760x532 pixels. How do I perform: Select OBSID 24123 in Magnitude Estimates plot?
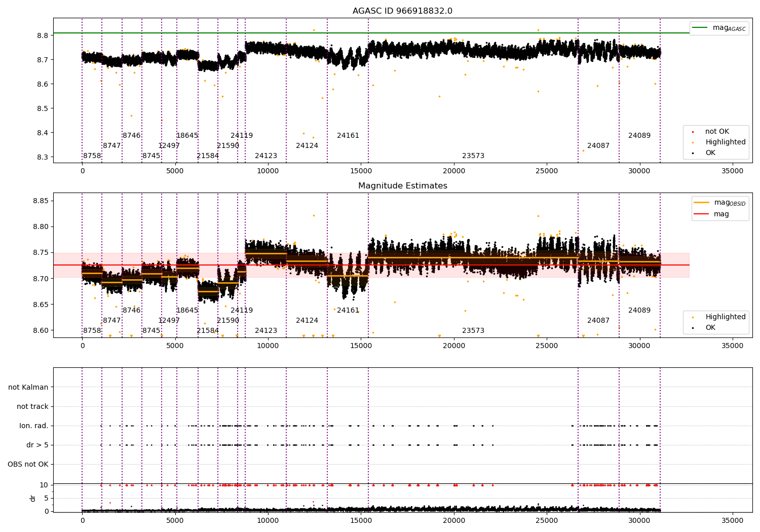point(266,331)
